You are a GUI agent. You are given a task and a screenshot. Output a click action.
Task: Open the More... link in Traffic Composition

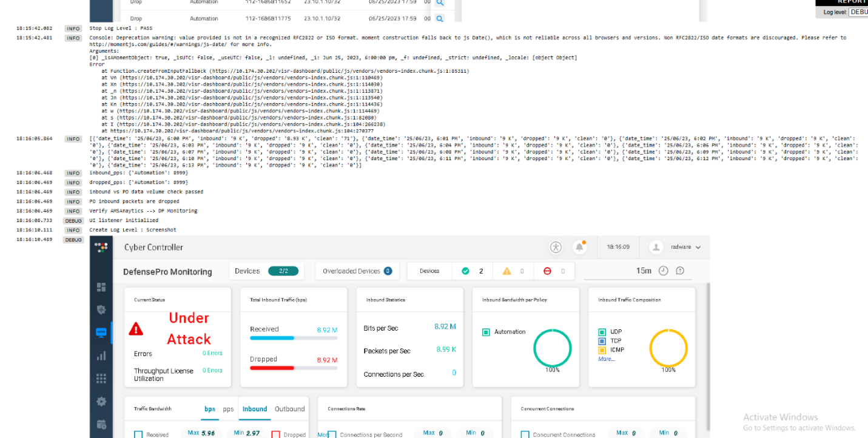606,359
